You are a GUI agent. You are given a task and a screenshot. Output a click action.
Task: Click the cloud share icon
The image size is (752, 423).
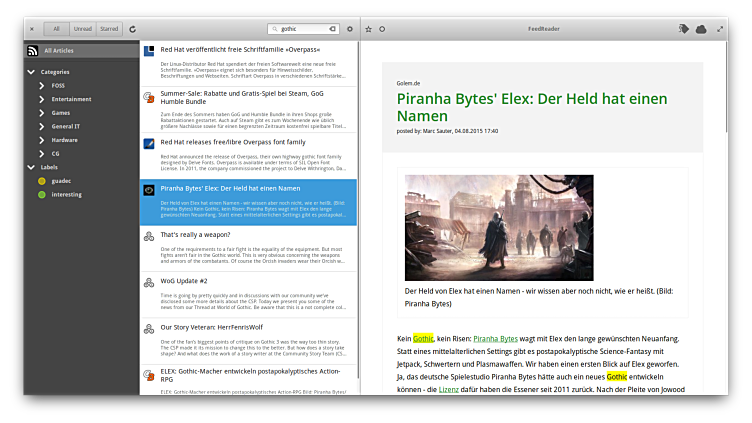coord(701,29)
